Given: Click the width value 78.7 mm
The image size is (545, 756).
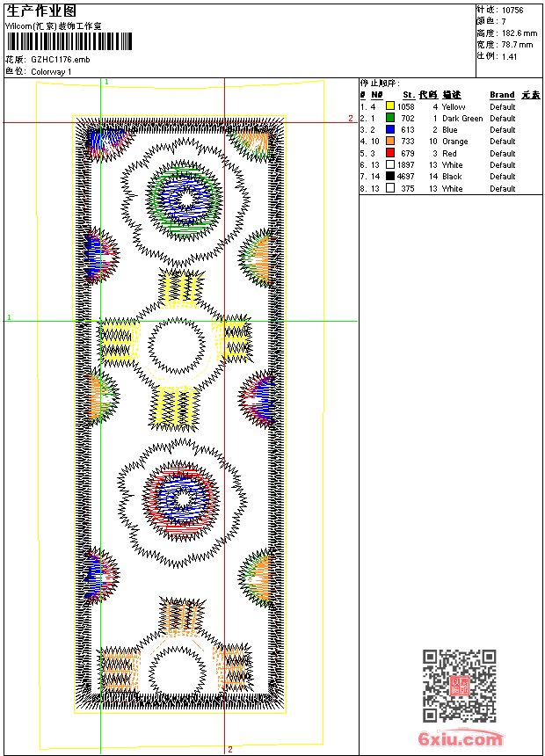Looking at the screenshot, I should [x=517, y=45].
